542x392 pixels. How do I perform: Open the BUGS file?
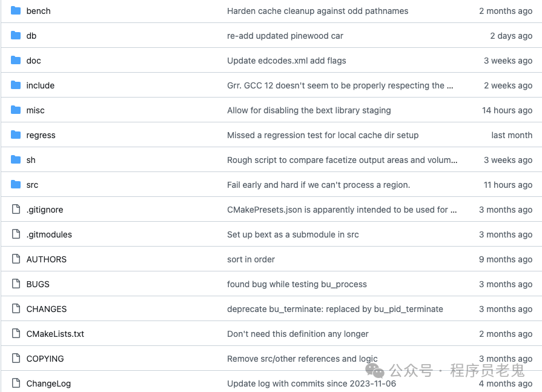[38, 284]
